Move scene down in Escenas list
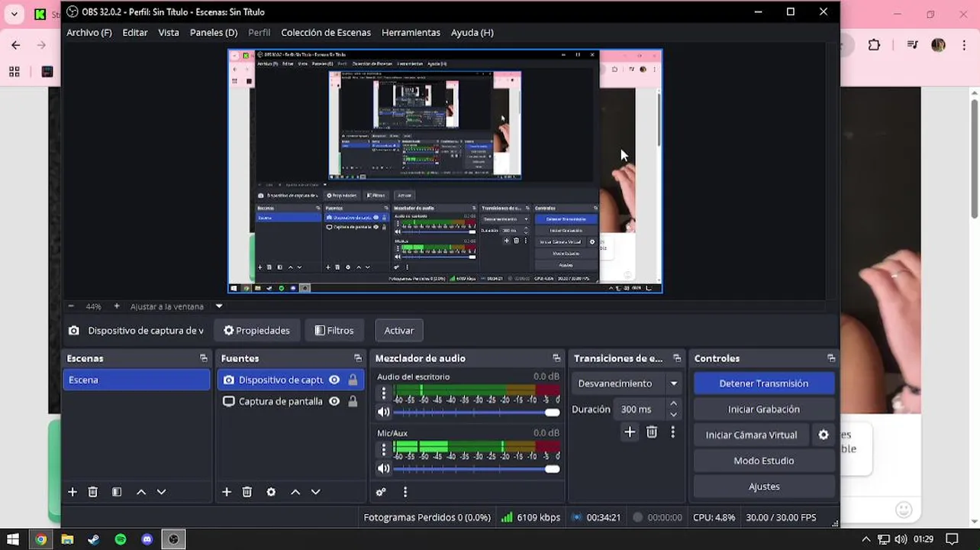 161,492
